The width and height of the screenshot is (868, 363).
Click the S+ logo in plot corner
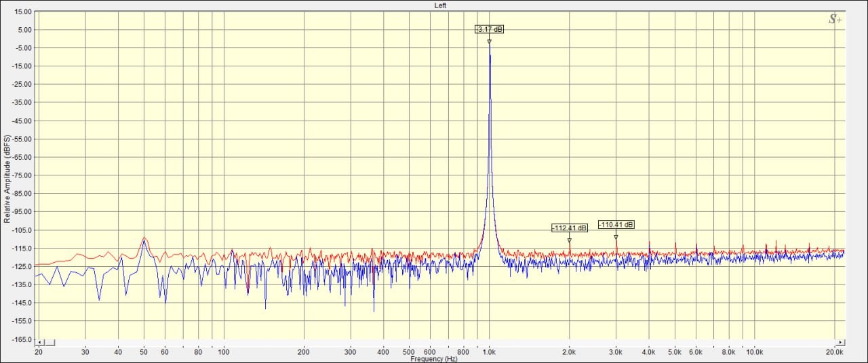pos(835,20)
